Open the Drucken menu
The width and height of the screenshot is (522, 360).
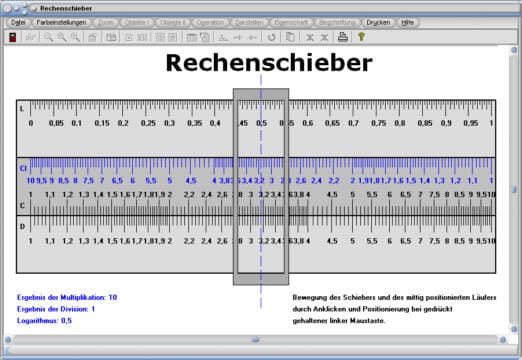point(378,22)
